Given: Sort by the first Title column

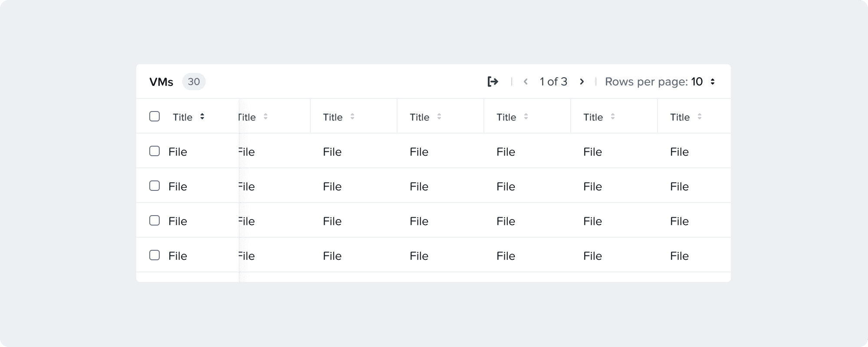Looking at the screenshot, I should 202,117.
